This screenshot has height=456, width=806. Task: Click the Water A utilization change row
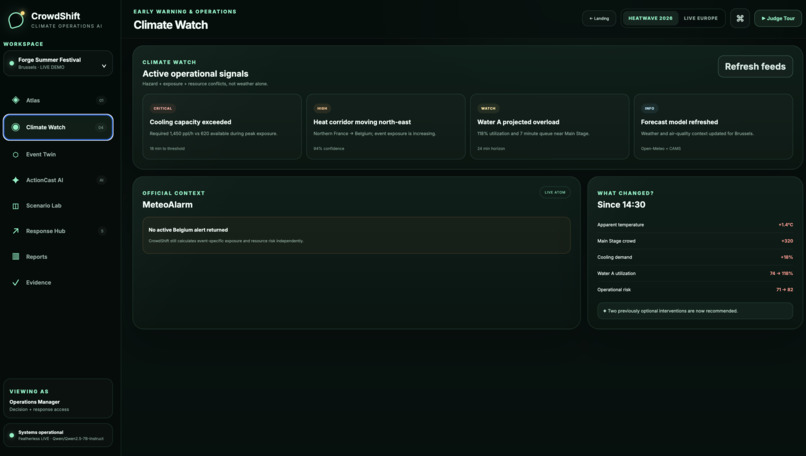[695, 273]
